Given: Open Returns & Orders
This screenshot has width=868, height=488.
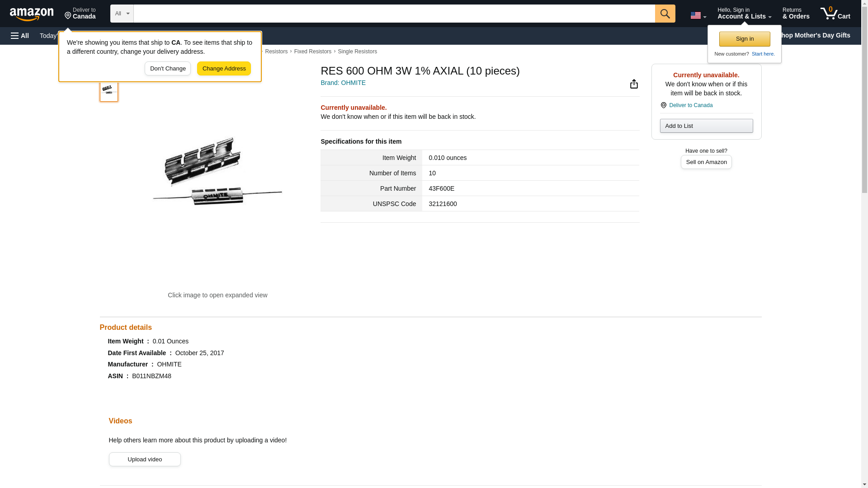Looking at the screenshot, I should pos(795,14).
